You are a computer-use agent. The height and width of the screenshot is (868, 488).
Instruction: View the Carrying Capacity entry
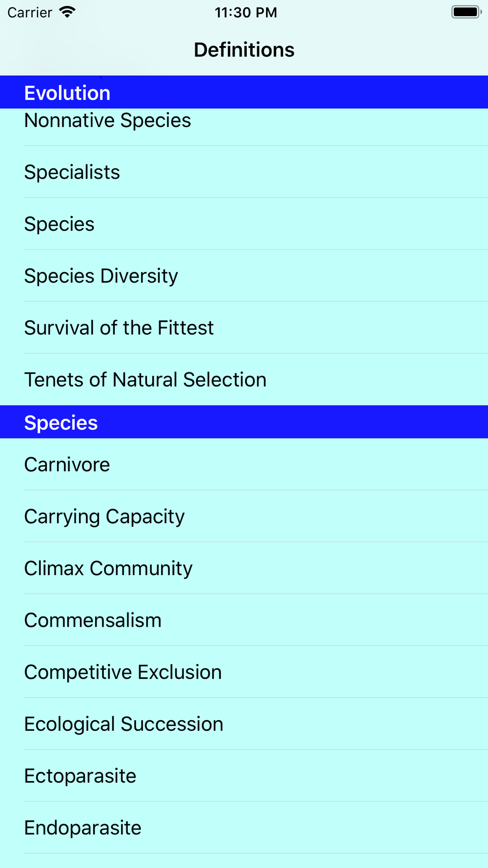(x=244, y=516)
